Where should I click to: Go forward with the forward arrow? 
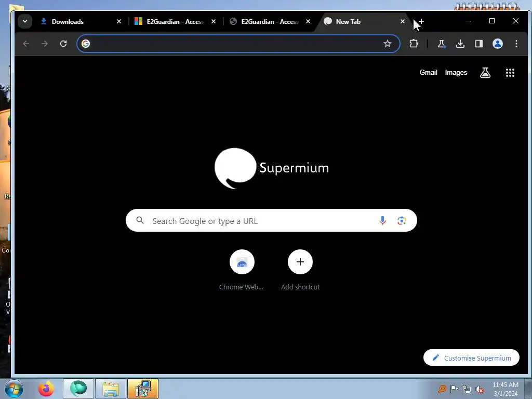pyautogui.click(x=45, y=44)
